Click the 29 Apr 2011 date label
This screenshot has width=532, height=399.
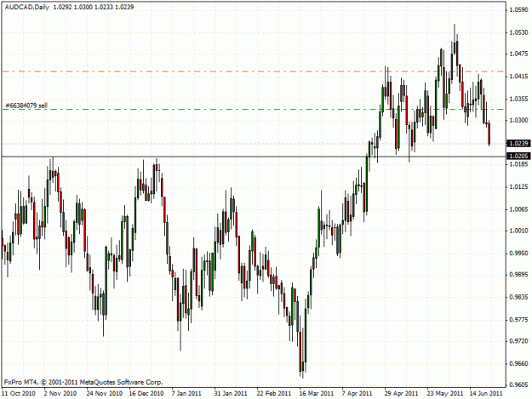click(401, 394)
